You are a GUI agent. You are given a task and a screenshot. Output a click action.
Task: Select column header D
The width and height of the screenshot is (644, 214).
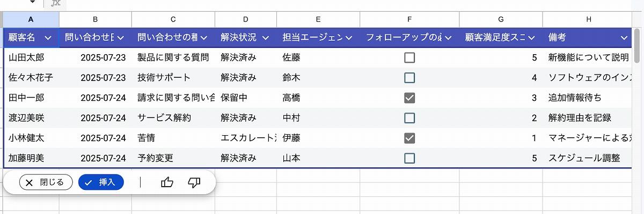coord(246,19)
